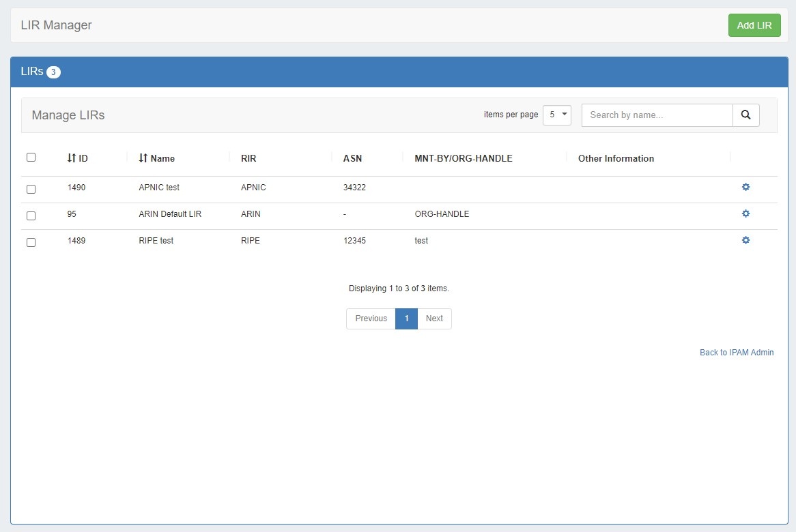Click the magnifying glass search button
Viewport: 796px width, 532px height.
tap(745, 115)
